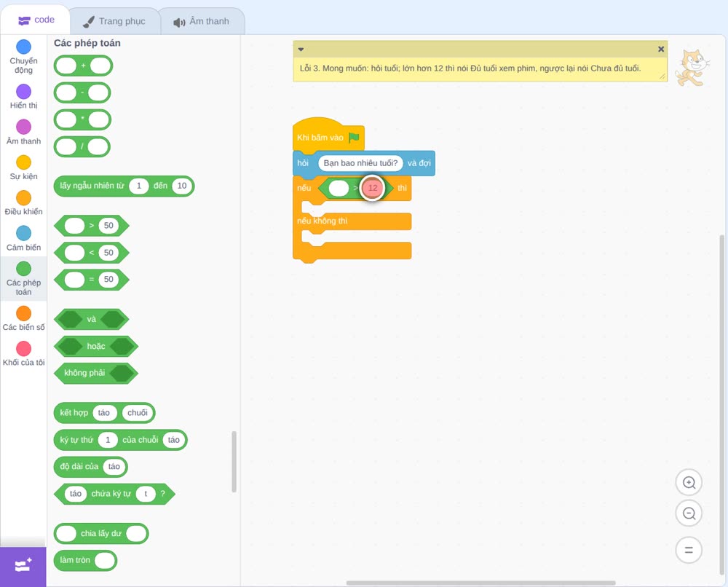This screenshot has width=728, height=587.
Task: Zoom out of the workspace
Action: (x=689, y=513)
